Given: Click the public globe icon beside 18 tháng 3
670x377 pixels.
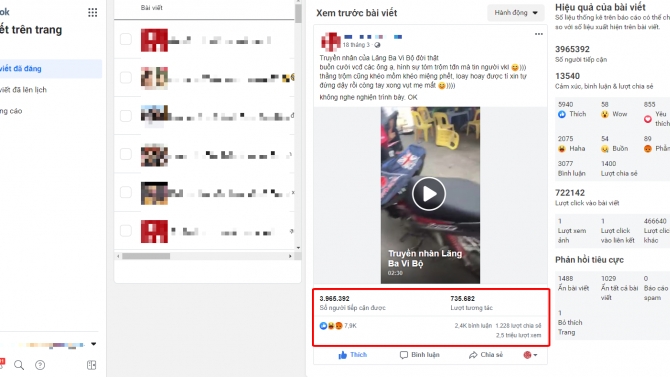Looking at the screenshot, I should (x=377, y=45).
